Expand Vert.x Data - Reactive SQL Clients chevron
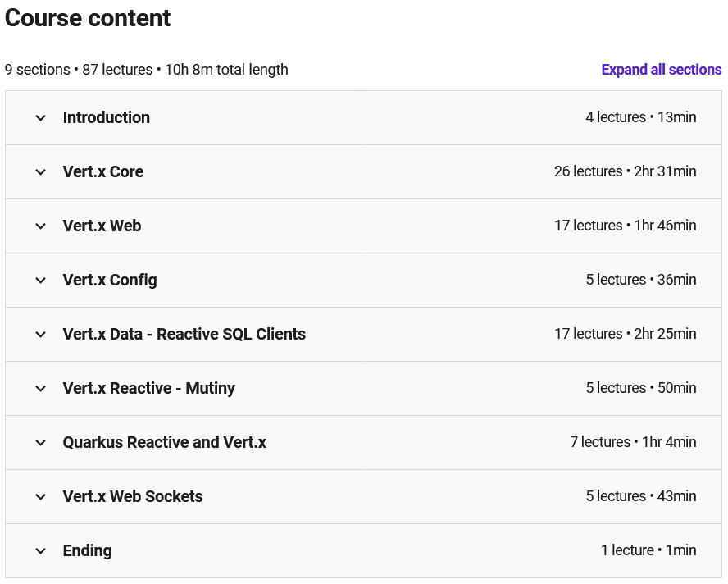Screen dimensions: 728x584 tap(41, 335)
